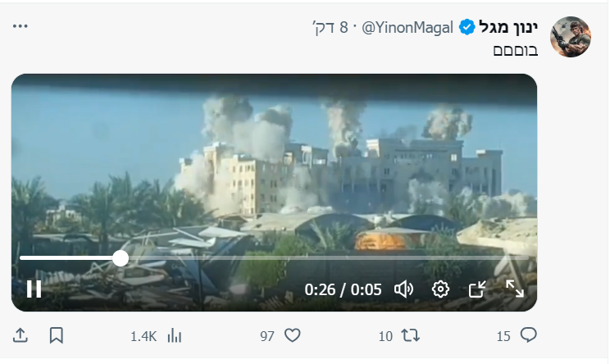This screenshot has width=610, height=364.
Task: Expand video to fullscreen
Action: point(514,289)
